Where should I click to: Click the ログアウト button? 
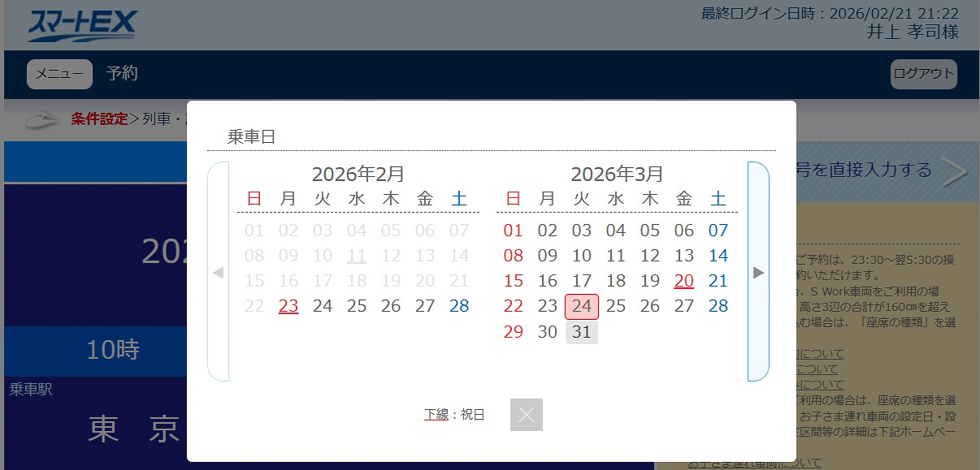pos(924,74)
